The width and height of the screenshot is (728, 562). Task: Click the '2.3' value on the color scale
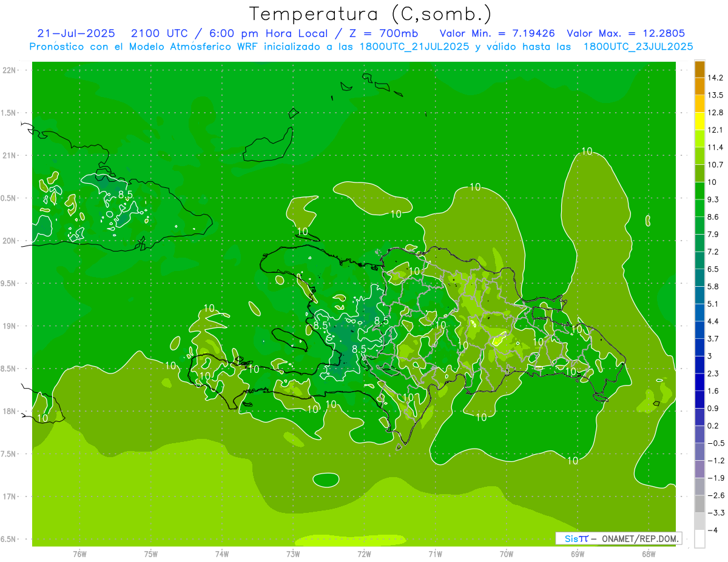click(713, 373)
